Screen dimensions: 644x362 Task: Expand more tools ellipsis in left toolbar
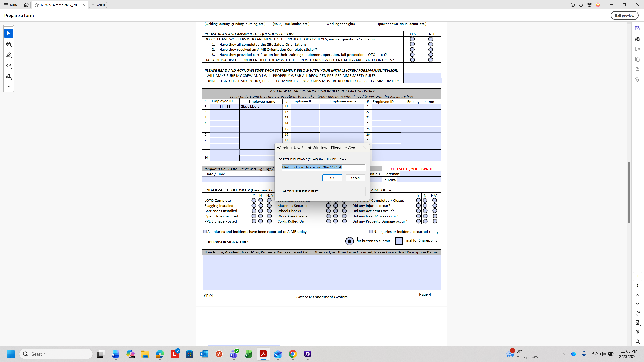coord(9,87)
